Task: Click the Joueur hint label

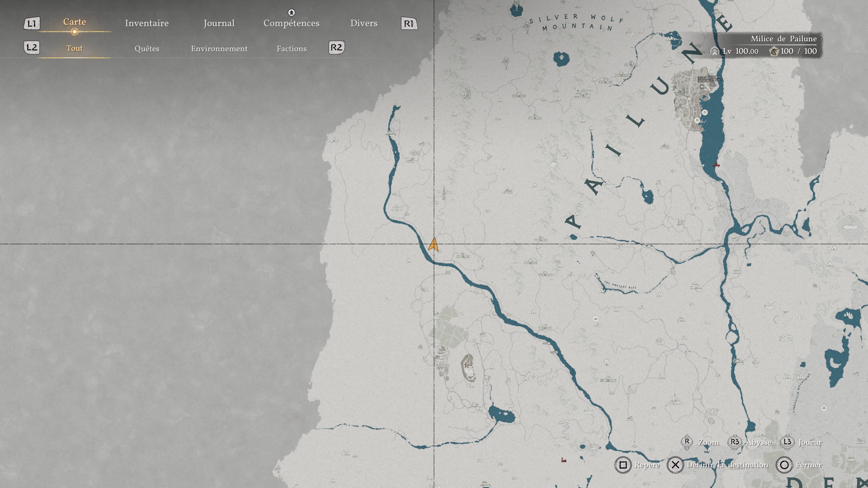Action: (x=810, y=443)
